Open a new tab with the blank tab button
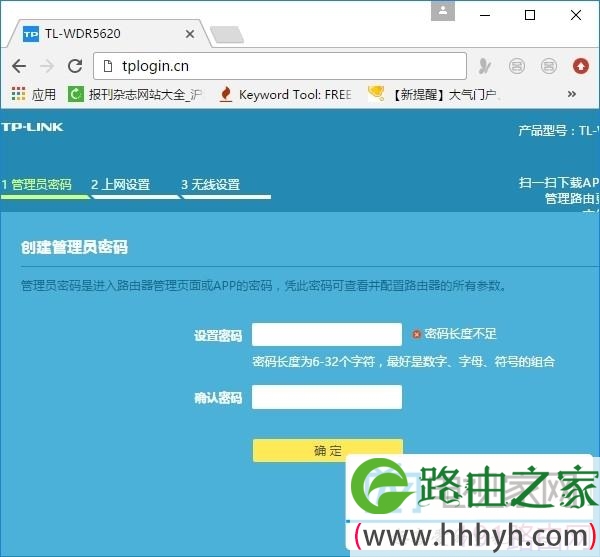 click(227, 34)
